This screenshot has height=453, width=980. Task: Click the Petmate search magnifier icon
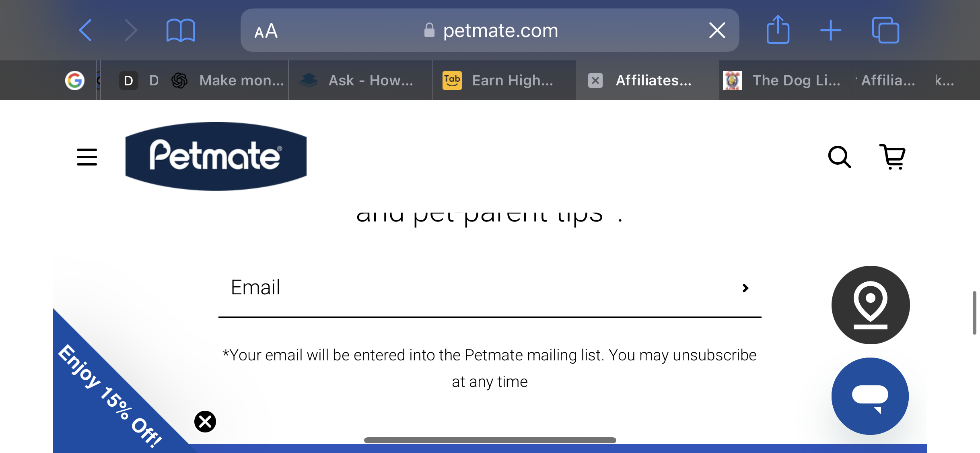(x=840, y=157)
